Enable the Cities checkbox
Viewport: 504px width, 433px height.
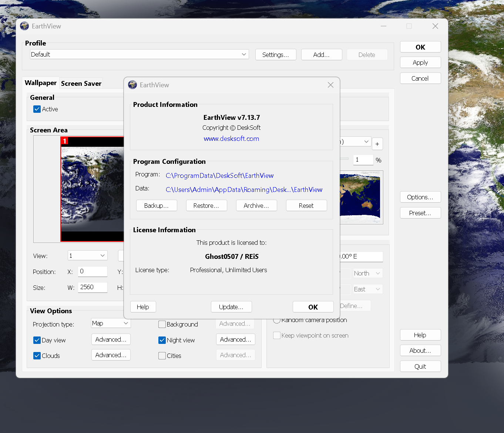coord(162,356)
